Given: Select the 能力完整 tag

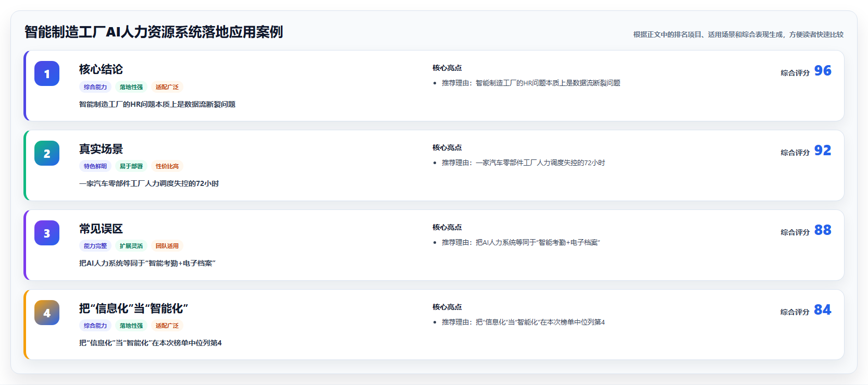Looking at the screenshot, I should tap(95, 246).
